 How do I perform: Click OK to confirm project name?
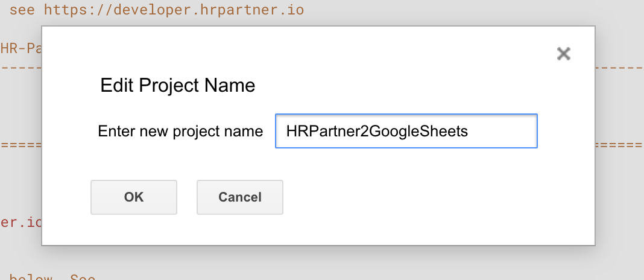click(134, 197)
